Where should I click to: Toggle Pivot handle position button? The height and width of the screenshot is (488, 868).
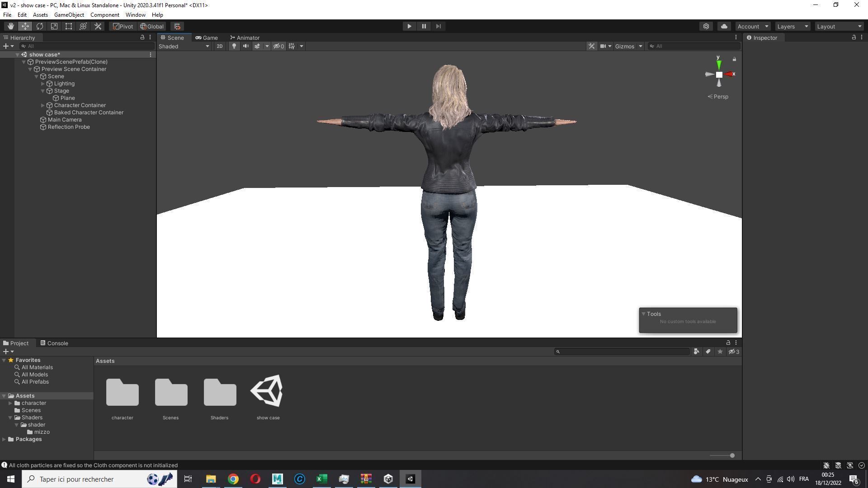(123, 26)
